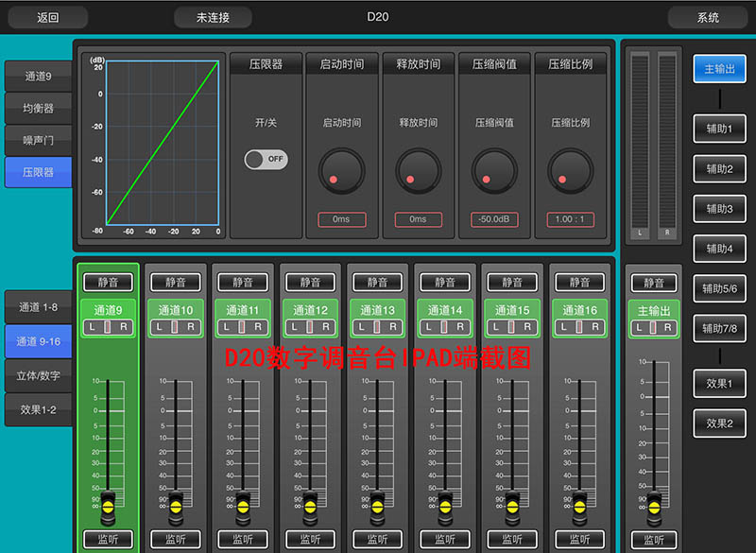
Task: Toggle the 压限器 ON/OFF switch
Action: (266, 159)
